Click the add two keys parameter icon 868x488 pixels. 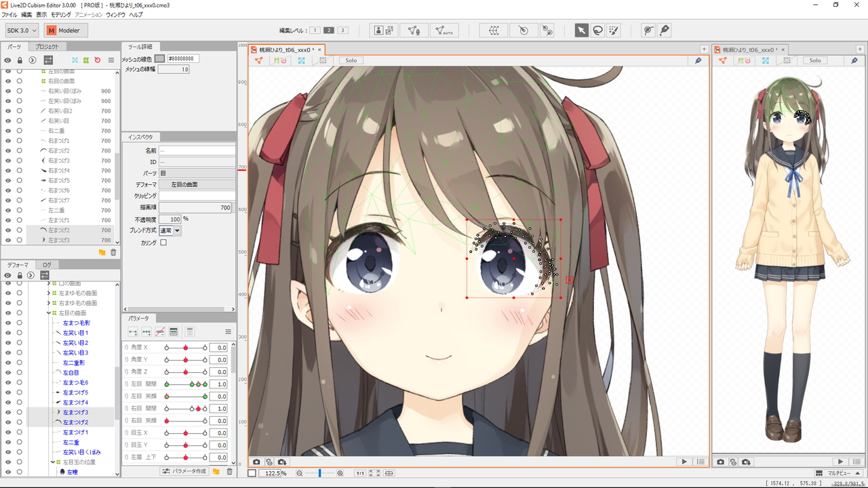tap(133, 331)
